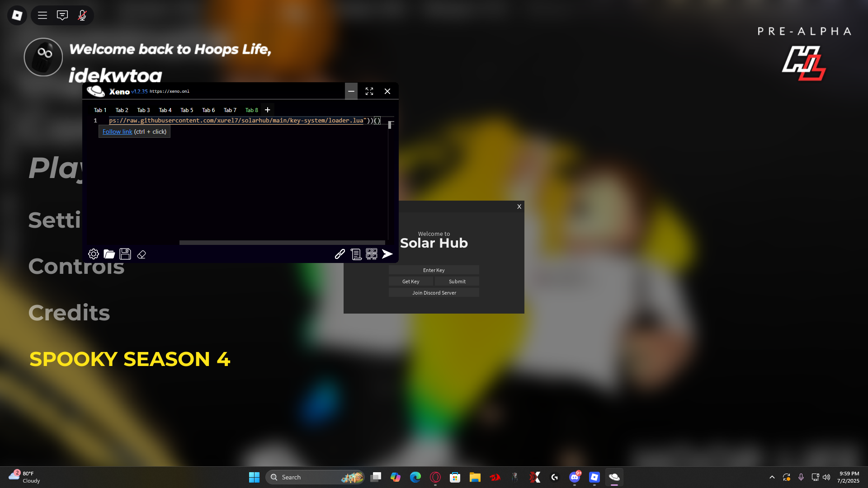The height and width of the screenshot is (488, 868).
Task: Open the multi-monitor clients icon in Xeno
Action: click(372, 254)
